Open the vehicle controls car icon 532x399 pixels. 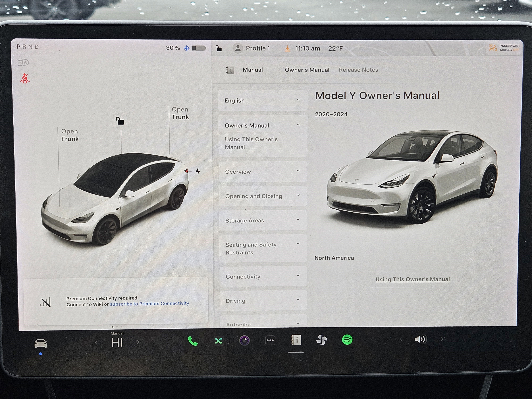pyautogui.click(x=41, y=342)
